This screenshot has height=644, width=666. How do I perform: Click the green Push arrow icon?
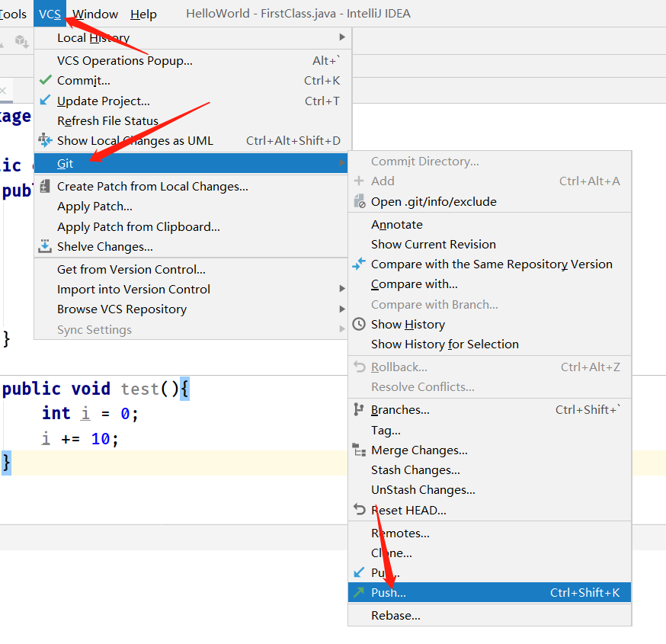359,591
